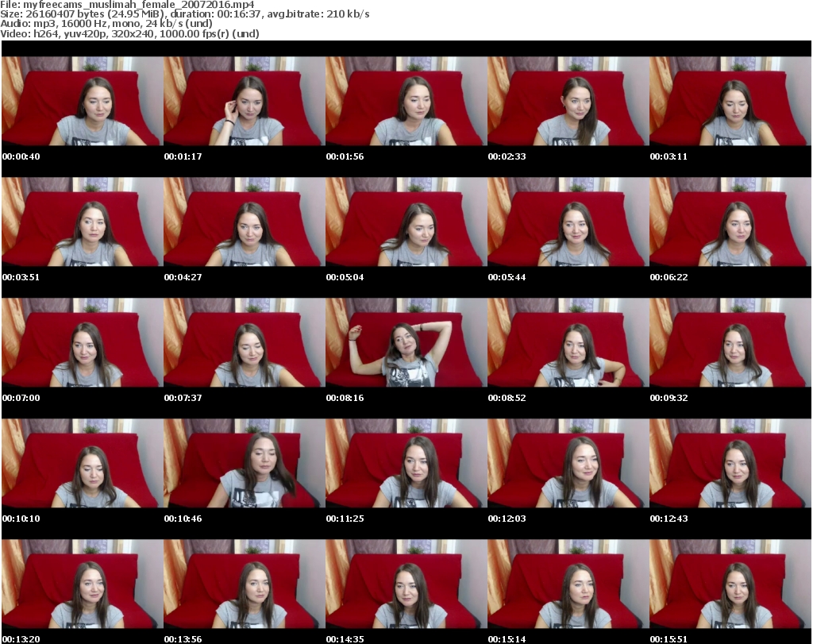
Task: Click the 00:12:03 timestamp label
Action: 507,519
